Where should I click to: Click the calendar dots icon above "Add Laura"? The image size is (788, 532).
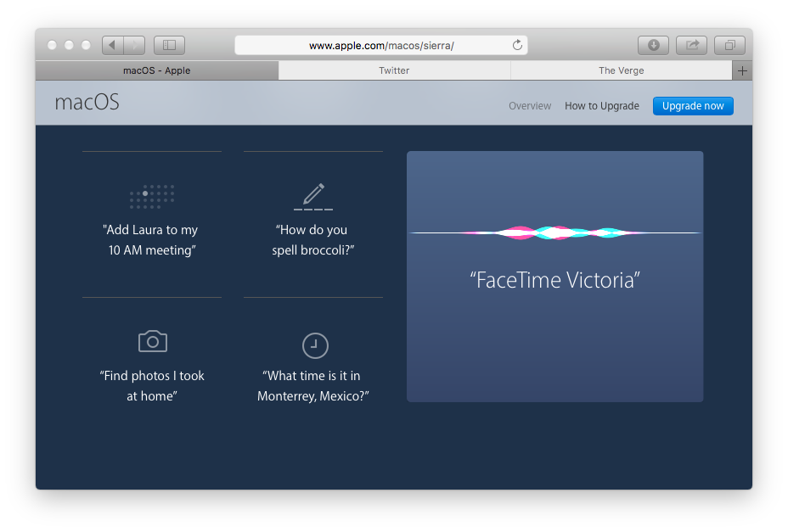point(152,196)
